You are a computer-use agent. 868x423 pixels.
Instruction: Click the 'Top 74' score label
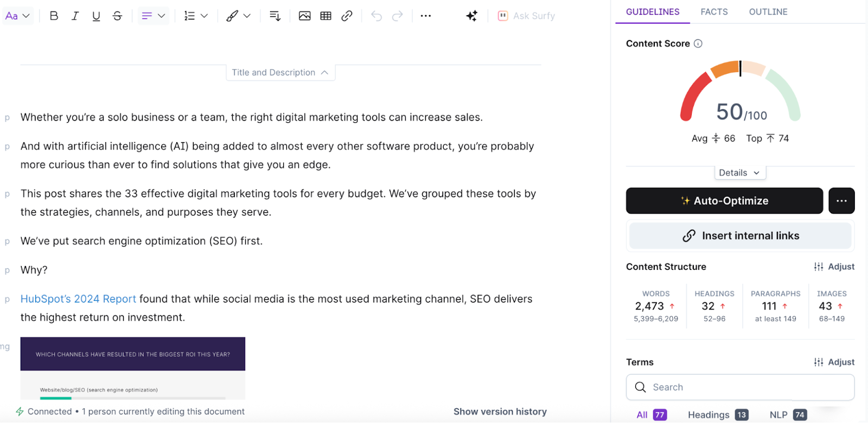[x=768, y=138]
